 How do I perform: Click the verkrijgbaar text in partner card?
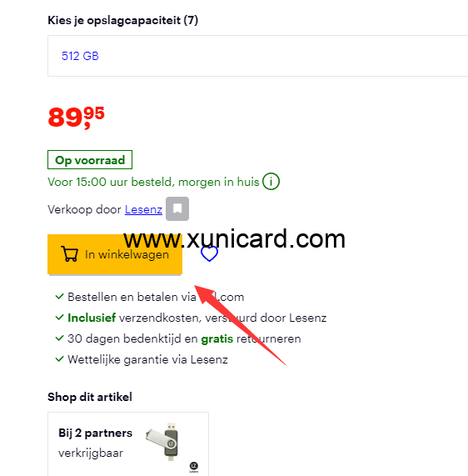91,453
